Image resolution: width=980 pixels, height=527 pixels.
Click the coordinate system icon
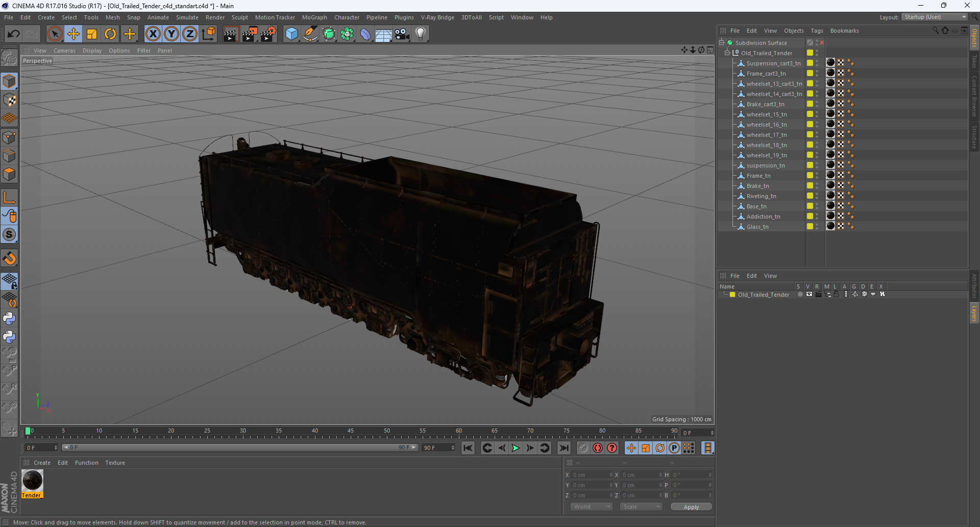(208, 34)
